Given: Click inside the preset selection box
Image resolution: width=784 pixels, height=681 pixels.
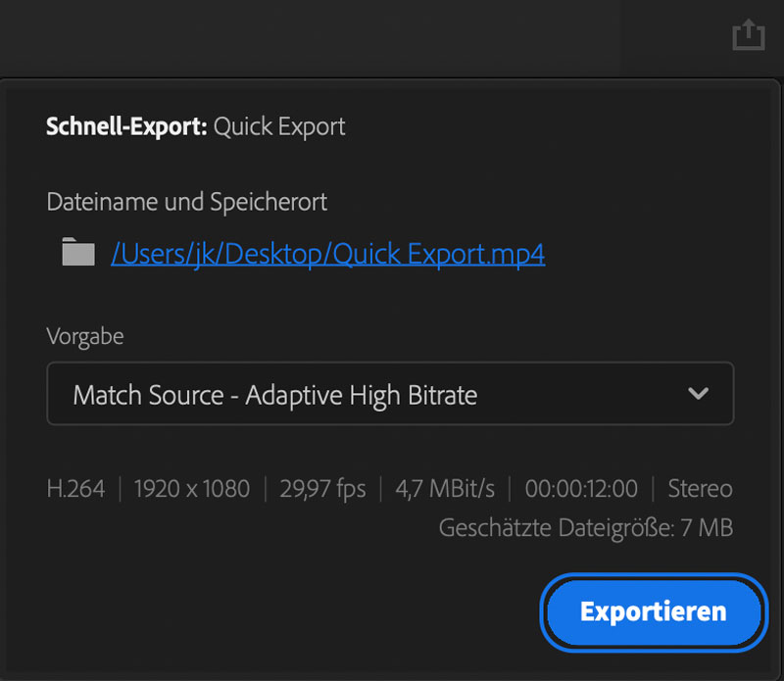Looking at the screenshot, I should pos(390,393).
